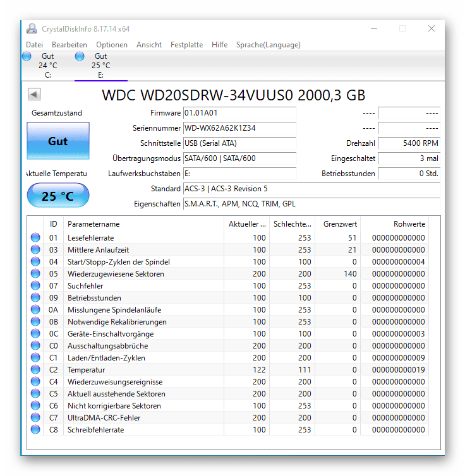Click status orb for Geräte-Einschaltvorgänge
This screenshot has width=465, height=476.
pyautogui.click(x=35, y=333)
